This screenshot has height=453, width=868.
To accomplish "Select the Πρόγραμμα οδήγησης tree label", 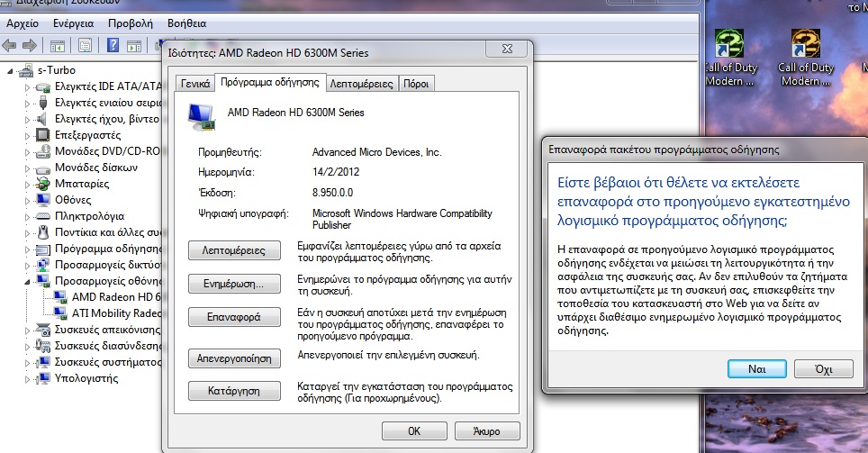I will click(x=108, y=249).
